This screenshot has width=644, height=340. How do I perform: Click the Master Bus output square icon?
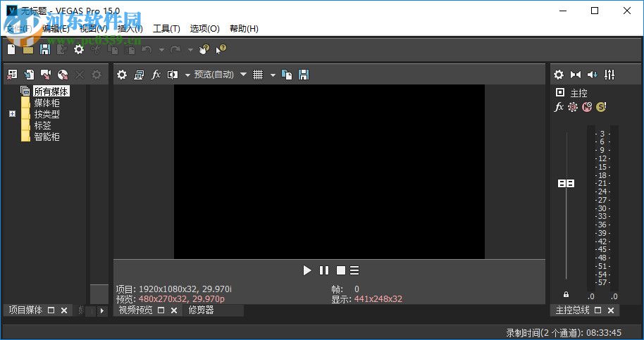pyautogui.click(x=560, y=92)
